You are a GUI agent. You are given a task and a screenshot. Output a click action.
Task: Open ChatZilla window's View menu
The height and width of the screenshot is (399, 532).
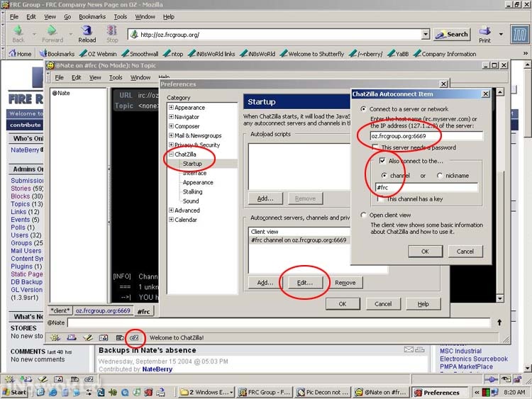point(95,78)
